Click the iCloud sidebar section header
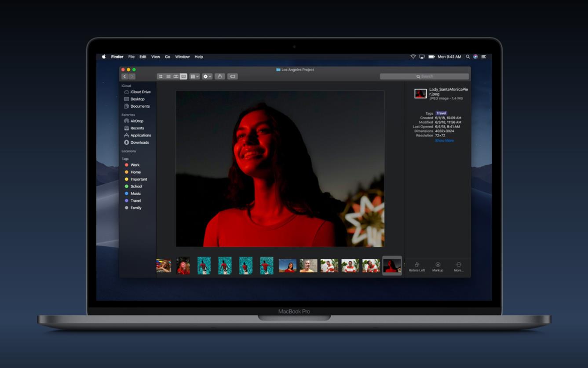This screenshot has width=588, height=368. click(x=126, y=86)
